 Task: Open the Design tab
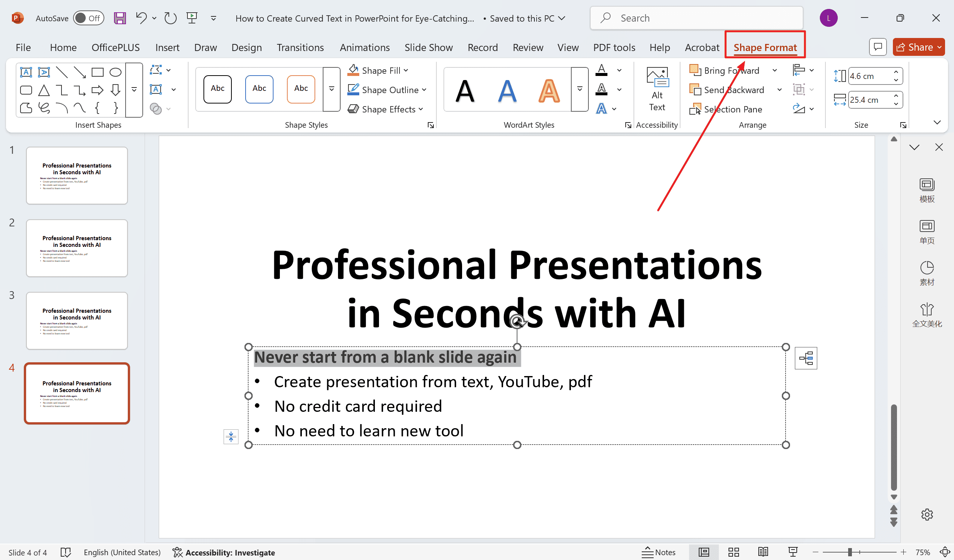click(246, 48)
